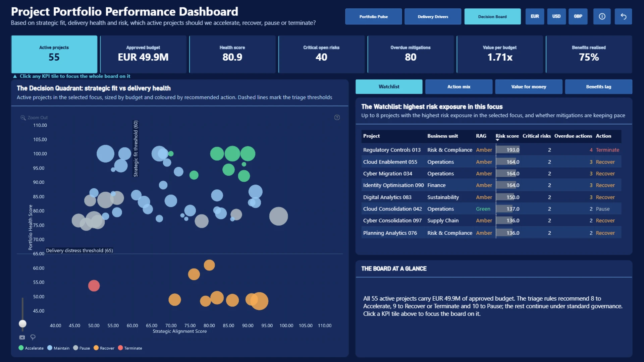Switch to the Benefits lag view

[598, 86]
